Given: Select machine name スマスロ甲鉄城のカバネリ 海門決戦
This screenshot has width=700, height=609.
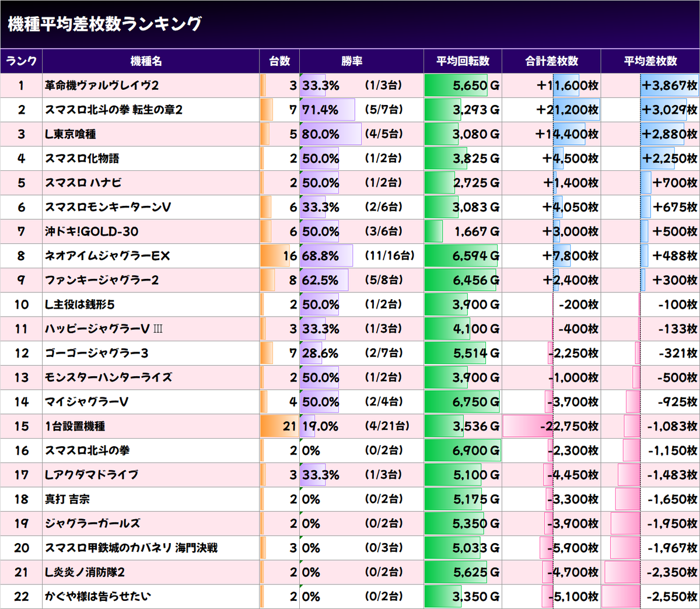Looking at the screenshot, I should tap(131, 548).
